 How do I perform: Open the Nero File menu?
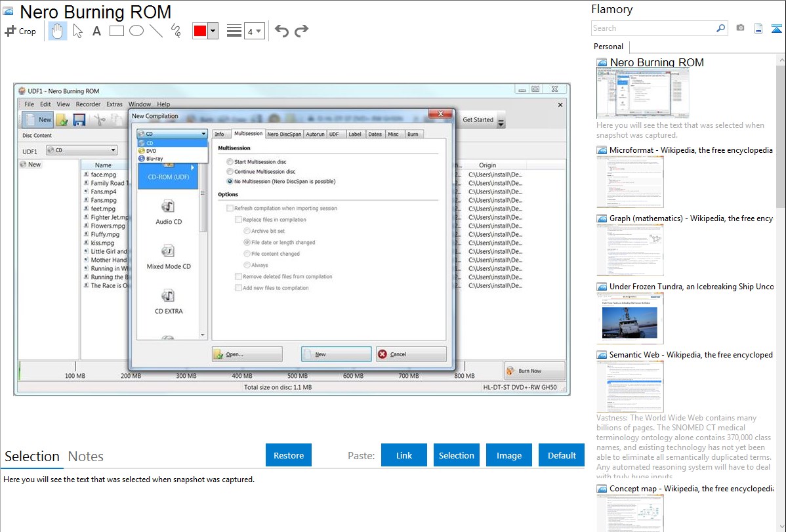pos(29,104)
